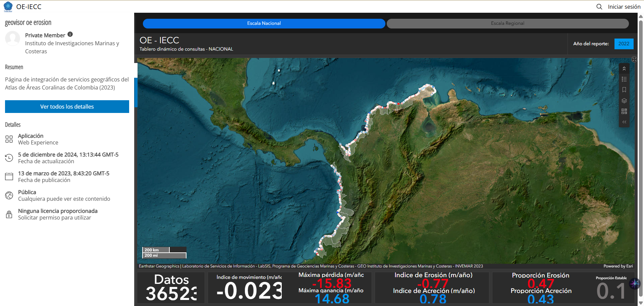Collapse map tools with up chevrons
Image resolution: width=644 pixels, height=306 pixels.
tap(624, 69)
